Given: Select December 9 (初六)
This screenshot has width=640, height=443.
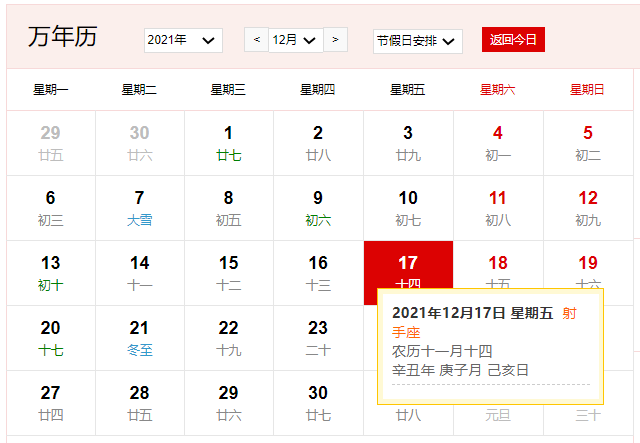Looking at the screenshot, I should [318, 208].
